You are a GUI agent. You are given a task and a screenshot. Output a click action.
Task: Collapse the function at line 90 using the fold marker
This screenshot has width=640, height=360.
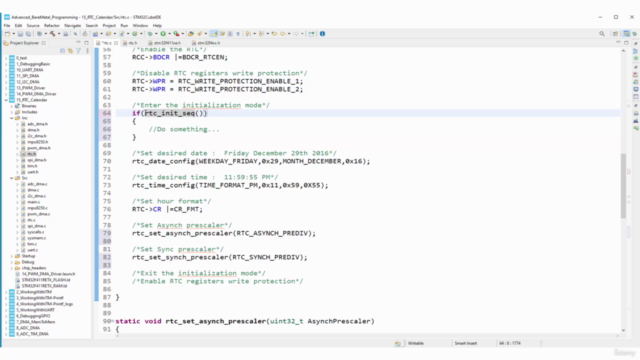coord(113,321)
